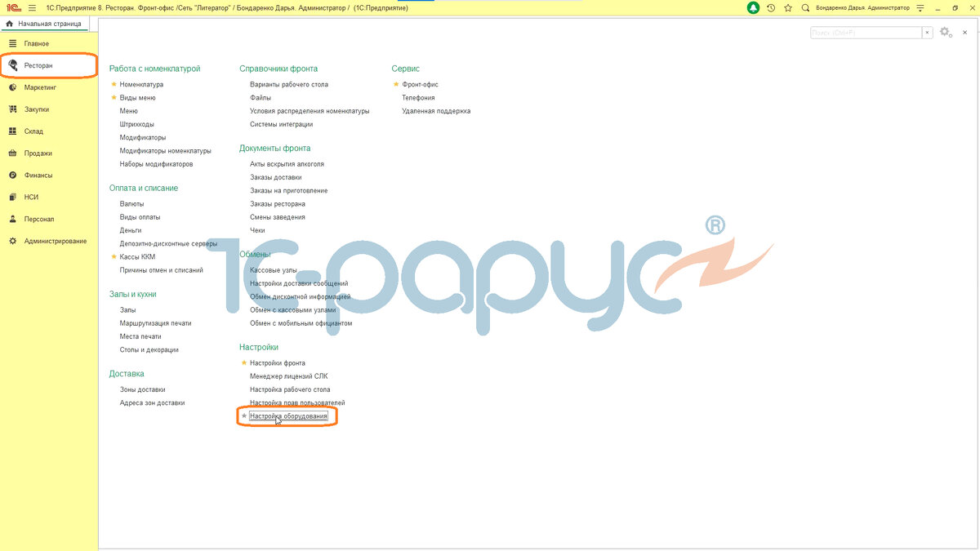
Task: Open Заказы ресторана link
Action: tap(278, 203)
